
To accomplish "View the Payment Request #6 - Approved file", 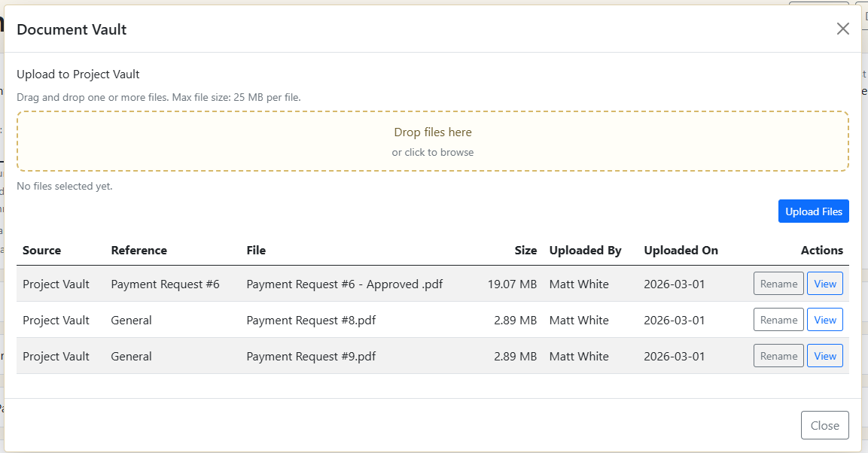I will (825, 284).
